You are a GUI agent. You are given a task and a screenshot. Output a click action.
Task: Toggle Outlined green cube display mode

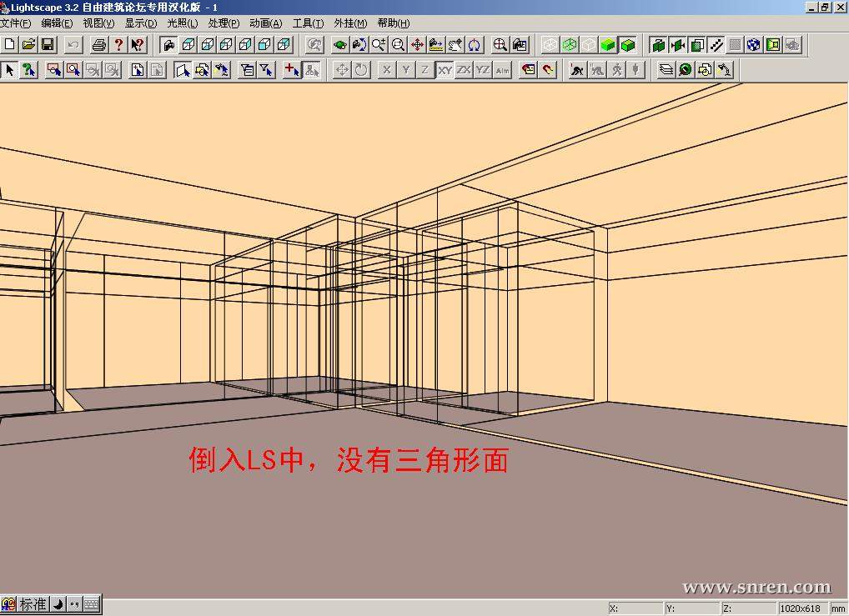627,44
